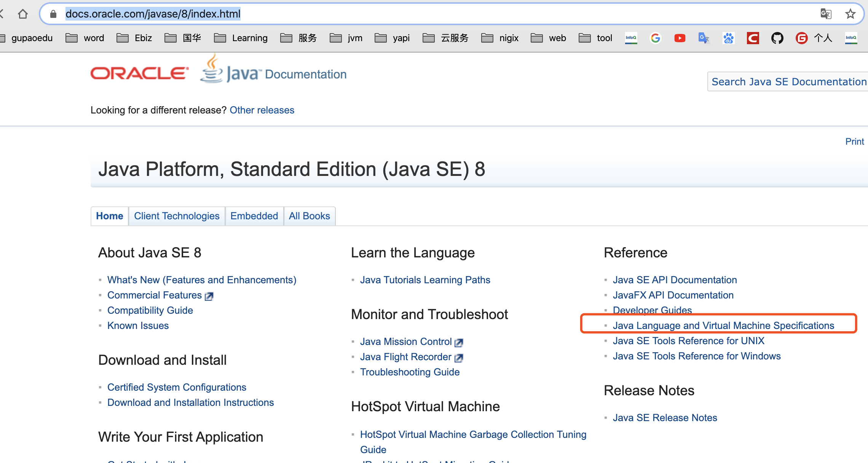Open Certified System Configurations link

coord(177,387)
